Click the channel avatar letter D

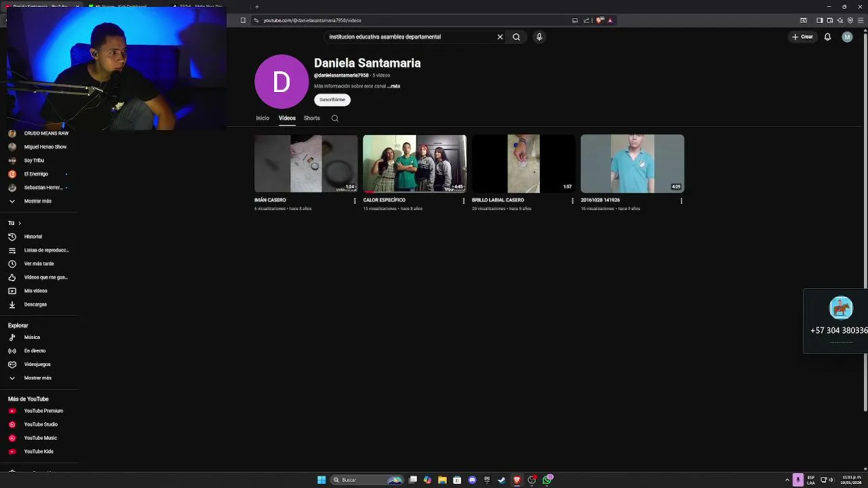click(x=281, y=82)
